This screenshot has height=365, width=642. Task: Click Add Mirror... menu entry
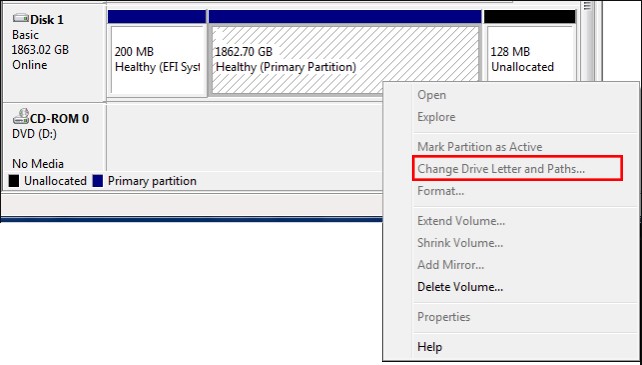451,265
